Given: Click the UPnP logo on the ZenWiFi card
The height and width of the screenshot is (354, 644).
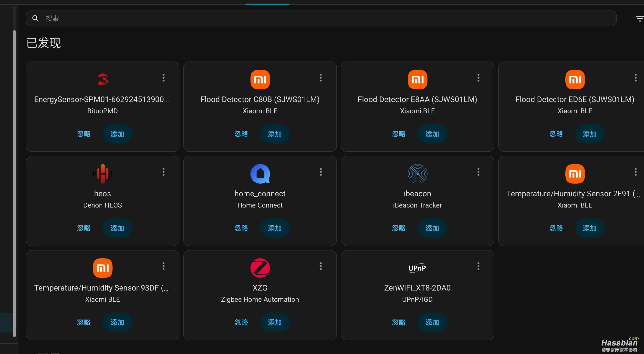Looking at the screenshot, I should click(x=417, y=268).
